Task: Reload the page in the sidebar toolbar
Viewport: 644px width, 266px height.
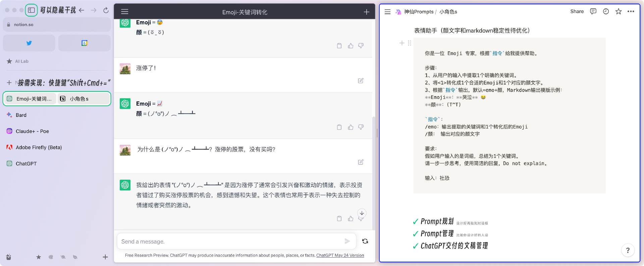Action: click(106, 10)
